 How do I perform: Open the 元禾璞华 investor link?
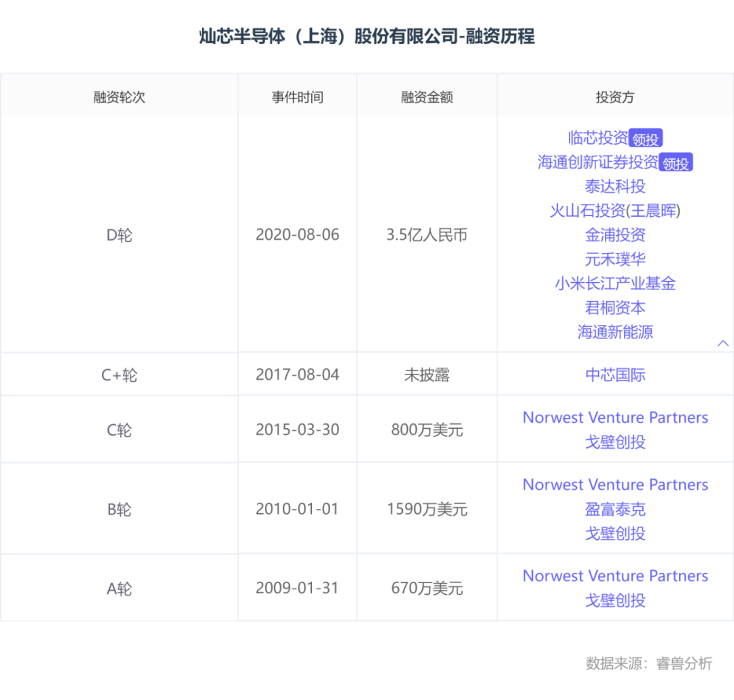pyautogui.click(x=614, y=259)
